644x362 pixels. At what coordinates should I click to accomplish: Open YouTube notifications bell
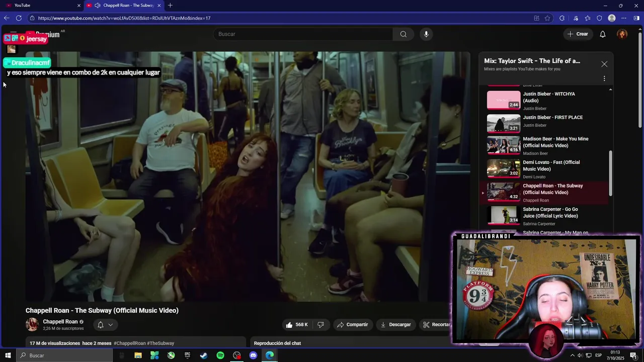[603, 34]
